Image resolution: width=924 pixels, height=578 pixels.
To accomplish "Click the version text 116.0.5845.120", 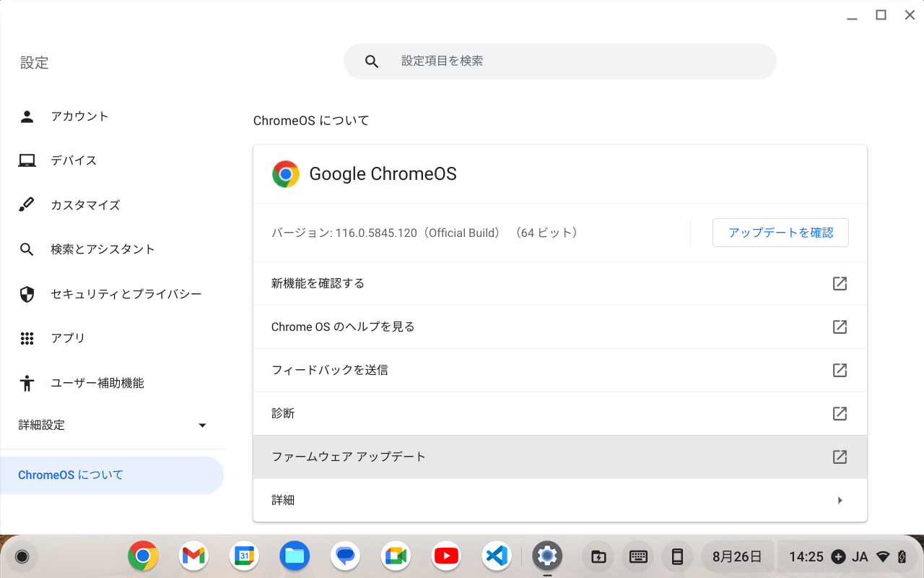I will click(376, 233).
